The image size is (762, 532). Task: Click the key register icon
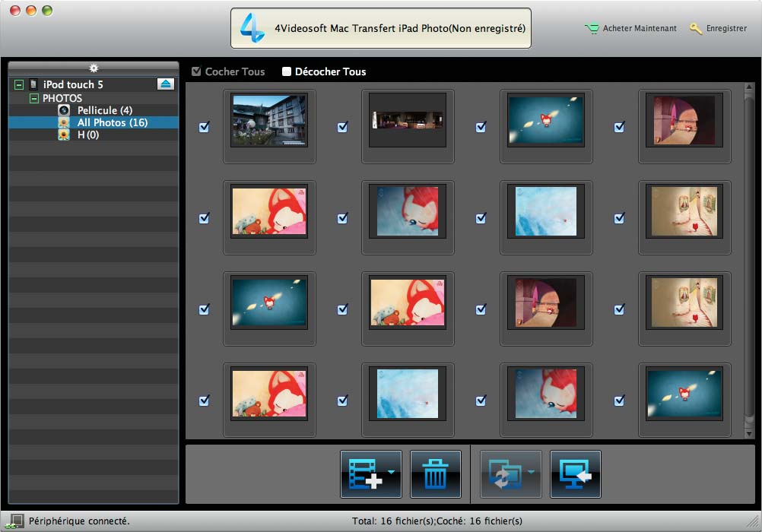click(x=695, y=29)
